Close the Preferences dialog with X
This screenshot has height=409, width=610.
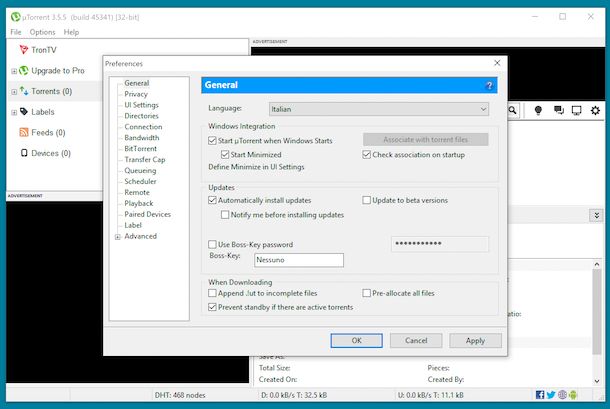pos(497,63)
